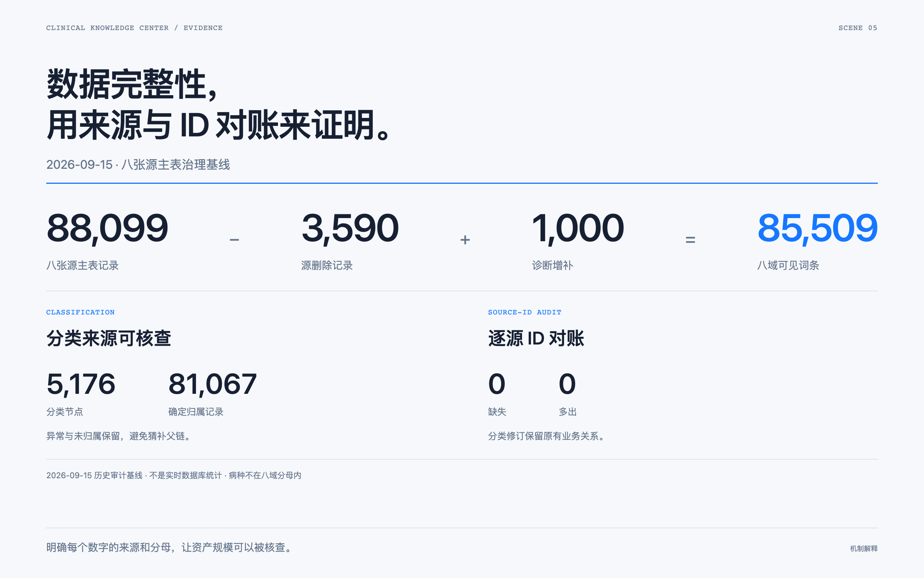The height and width of the screenshot is (578, 924).
Task: Click the number 81,067
Action: (x=213, y=384)
